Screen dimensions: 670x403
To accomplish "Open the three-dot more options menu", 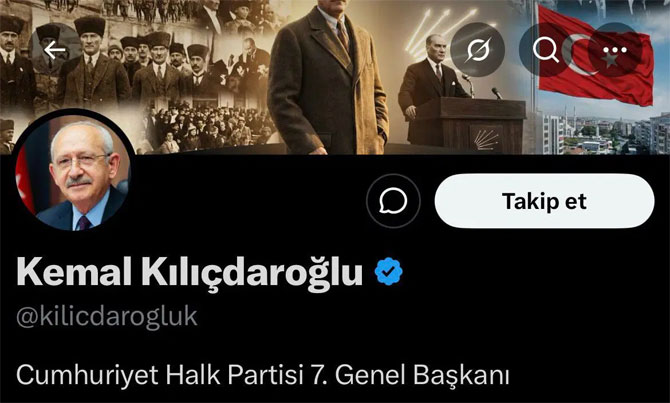I will click(614, 50).
